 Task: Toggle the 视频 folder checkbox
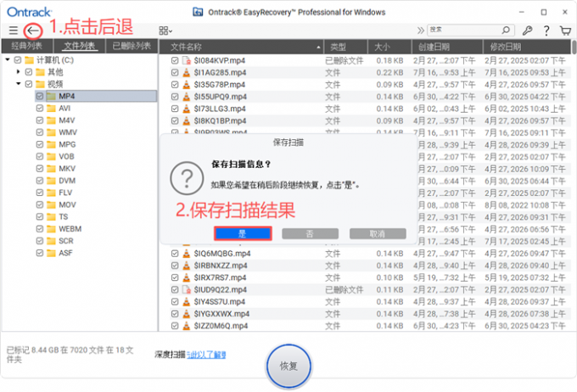(28, 84)
